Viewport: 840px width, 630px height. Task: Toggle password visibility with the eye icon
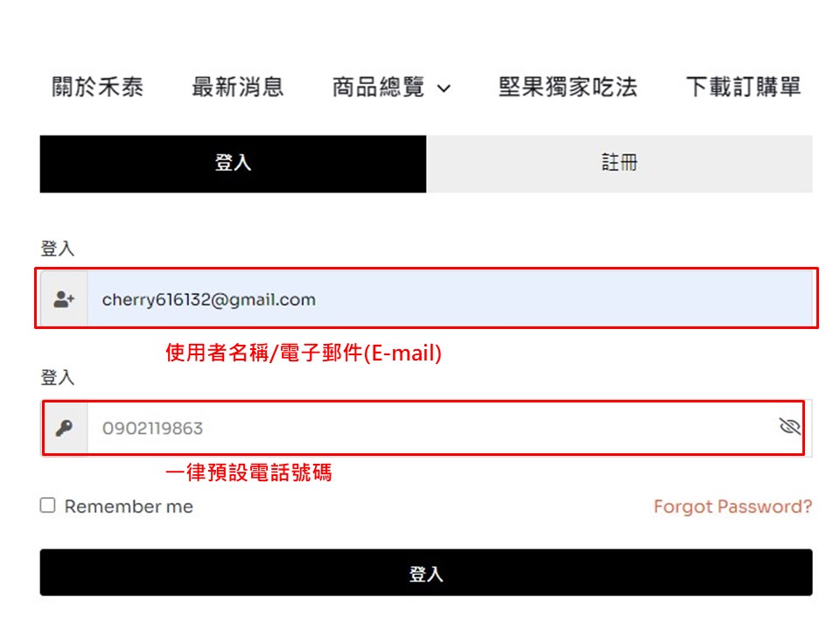pos(790,427)
